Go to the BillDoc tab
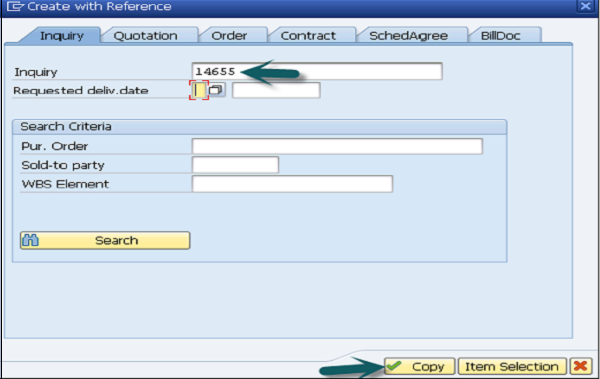 coord(501,36)
